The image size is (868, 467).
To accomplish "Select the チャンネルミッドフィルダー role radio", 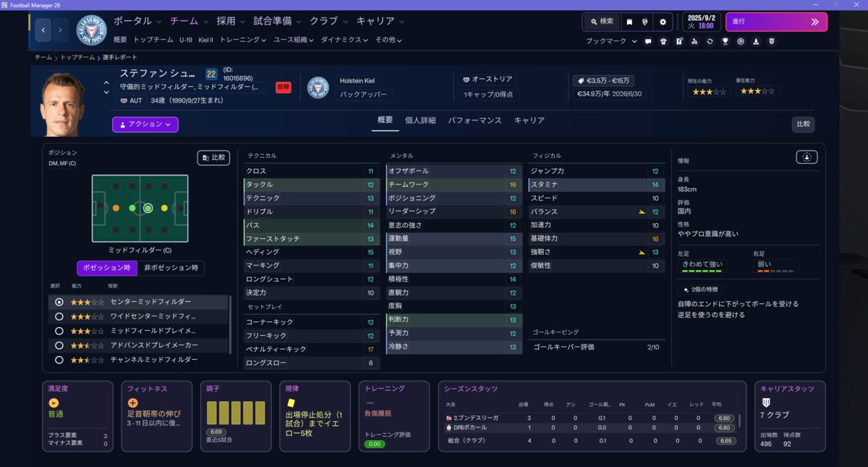I will pos(59,360).
